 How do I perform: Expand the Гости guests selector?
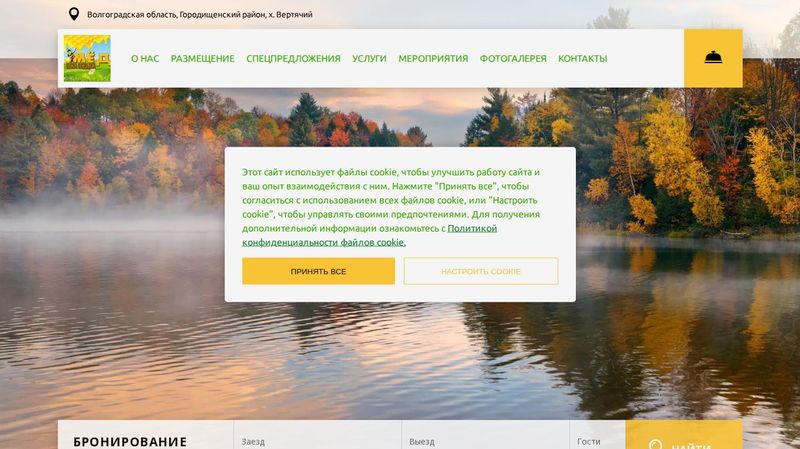pos(597,436)
